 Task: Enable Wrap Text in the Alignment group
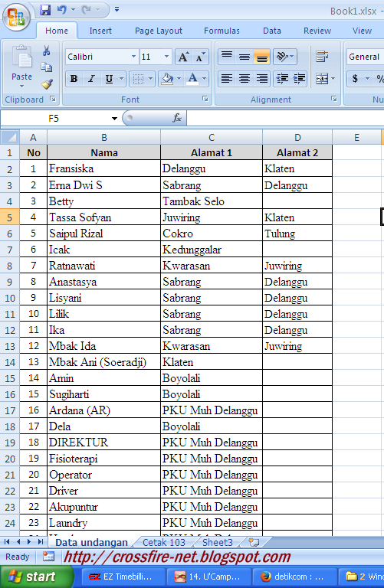pos(322,57)
